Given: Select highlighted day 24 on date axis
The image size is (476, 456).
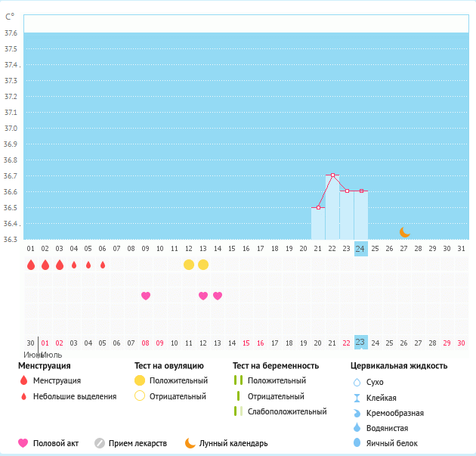Looking at the screenshot, I should (x=360, y=248).
